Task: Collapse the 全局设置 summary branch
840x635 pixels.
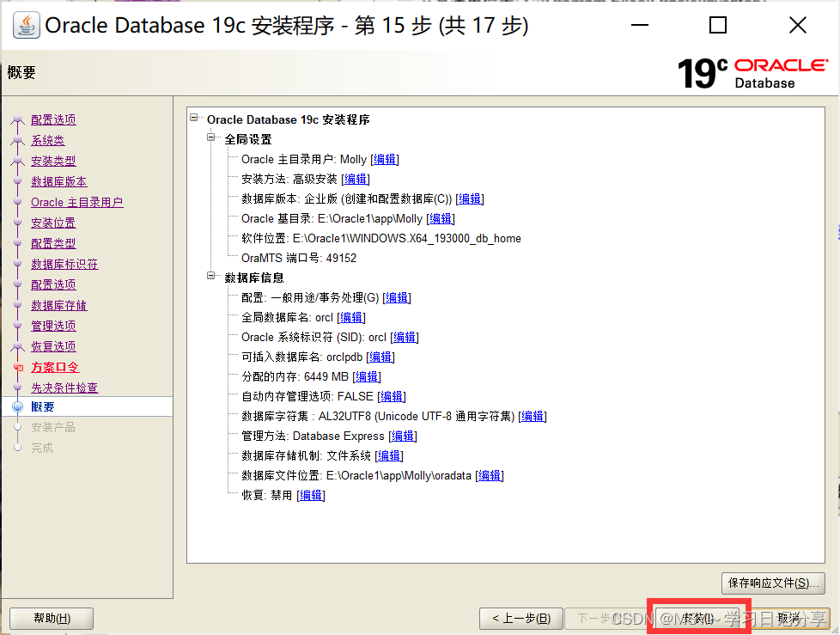Action: tap(211, 138)
